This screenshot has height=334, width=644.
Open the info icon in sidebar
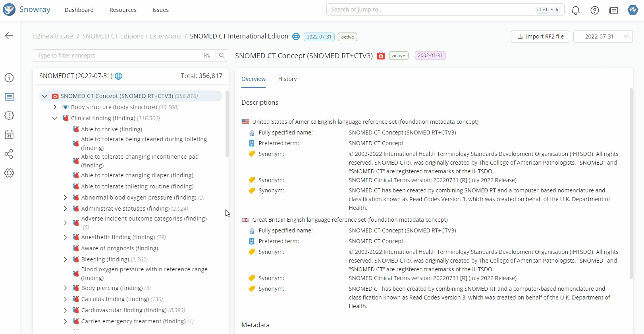coord(9,78)
